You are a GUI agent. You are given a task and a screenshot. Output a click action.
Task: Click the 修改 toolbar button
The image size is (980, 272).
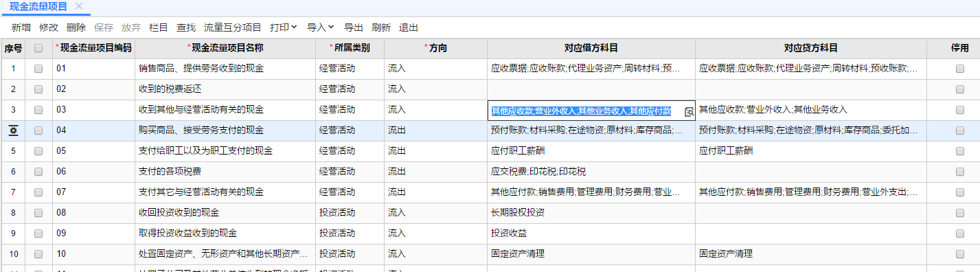click(49, 27)
